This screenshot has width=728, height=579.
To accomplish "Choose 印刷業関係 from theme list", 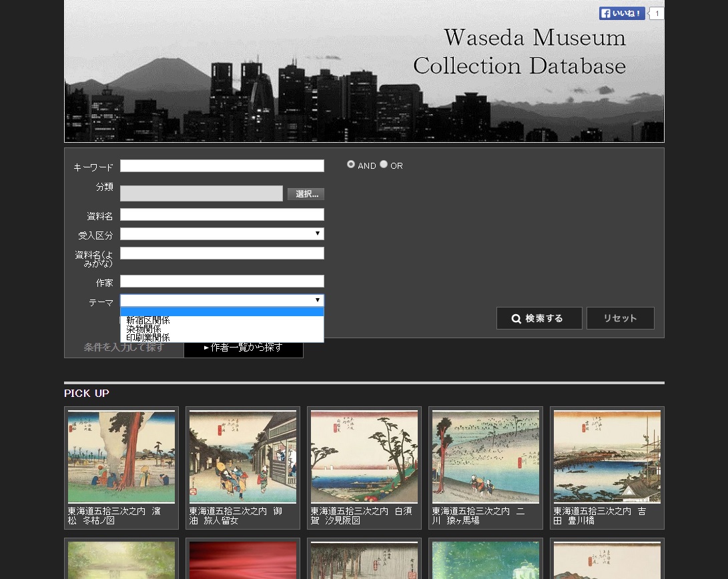I will (222, 338).
